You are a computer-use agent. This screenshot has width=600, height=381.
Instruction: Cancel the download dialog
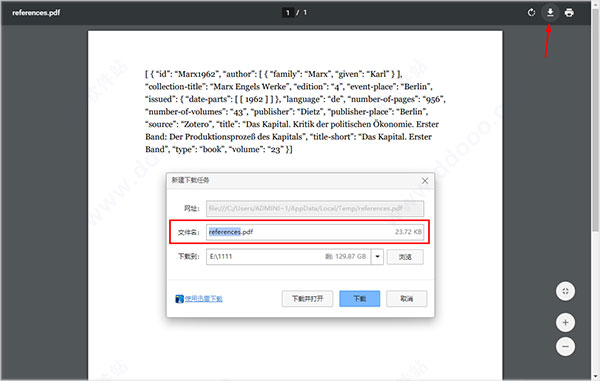pyautogui.click(x=406, y=298)
